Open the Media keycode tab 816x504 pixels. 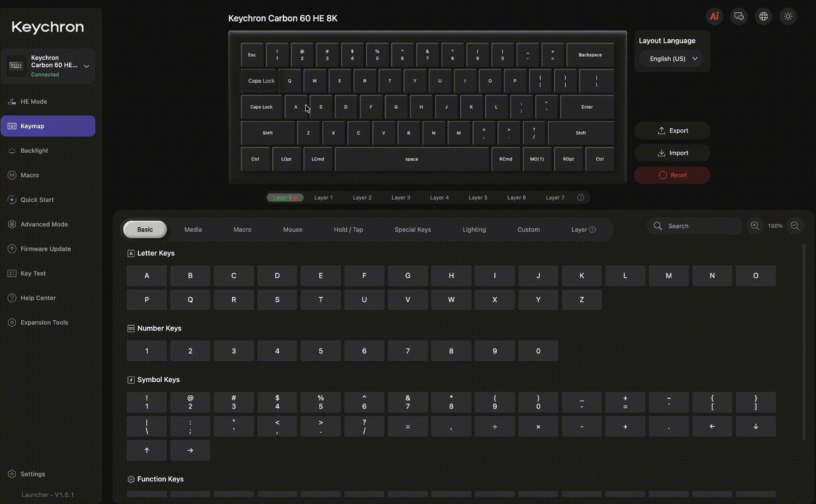pyautogui.click(x=193, y=229)
